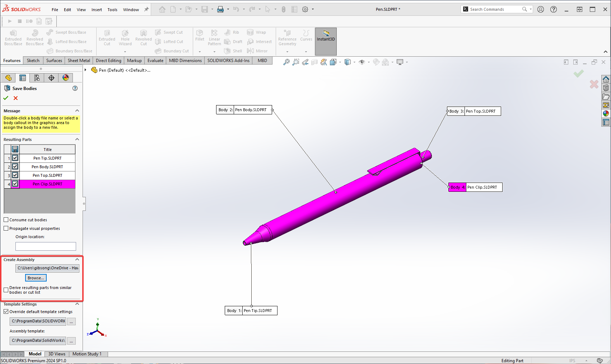
Task: Open the Curves dropdown arrow
Action: point(306,52)
